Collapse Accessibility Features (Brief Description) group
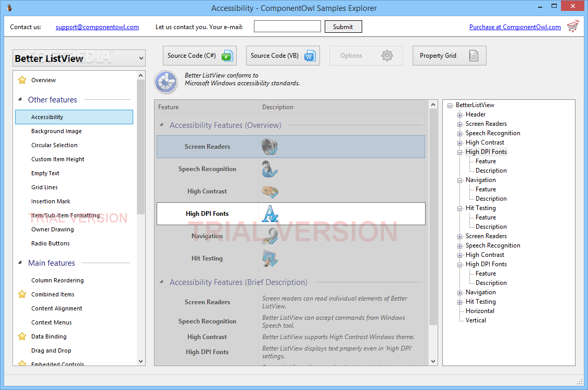This screenshot has width=588, height=390. coord(162,282)
